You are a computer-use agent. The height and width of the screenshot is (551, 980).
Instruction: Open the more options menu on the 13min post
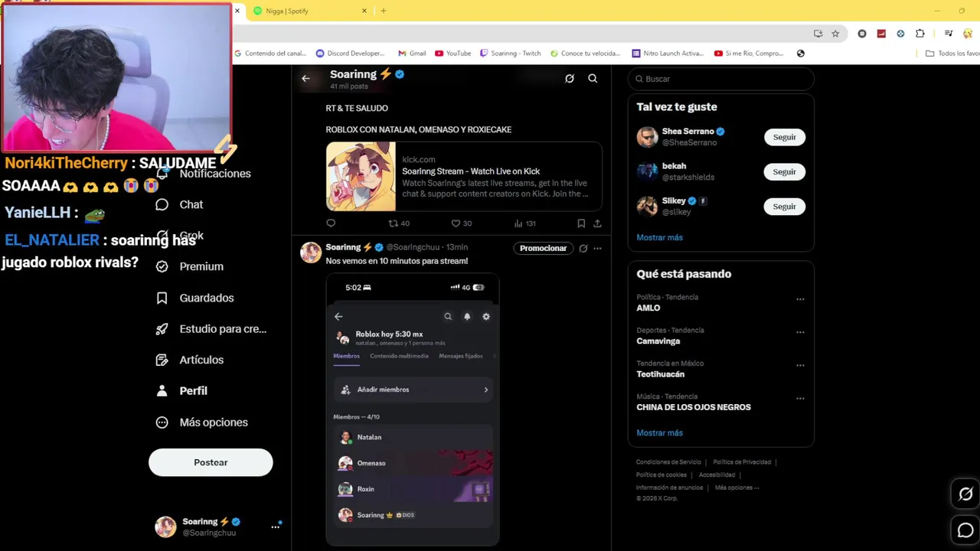[597, 248]
